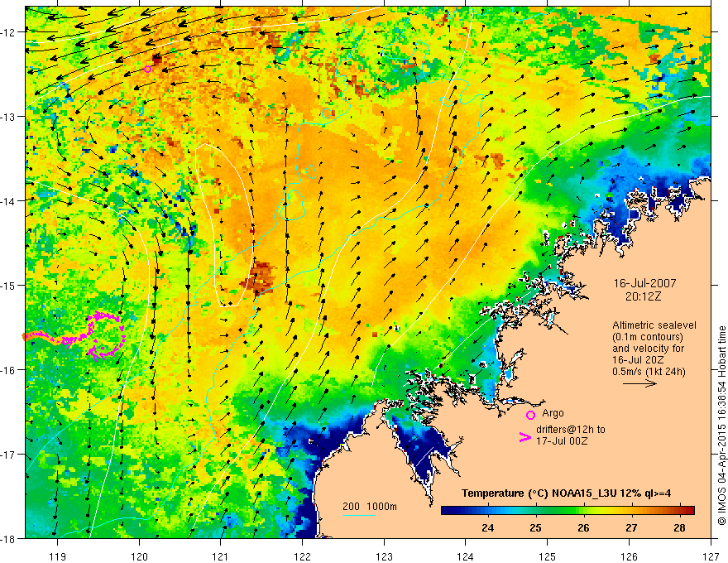The width and height of the screenshot is (728, 563).
Task: Click the date label 16-Jul-2007
Action: 644,283
